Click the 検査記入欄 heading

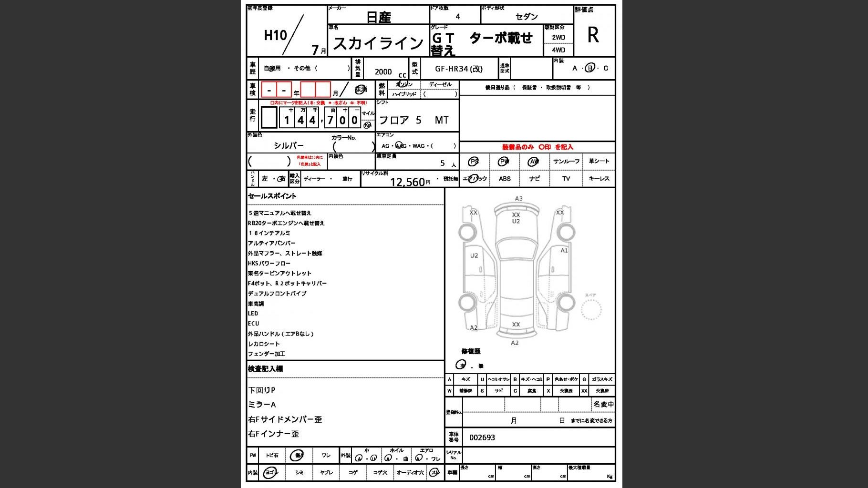point(265,369)
